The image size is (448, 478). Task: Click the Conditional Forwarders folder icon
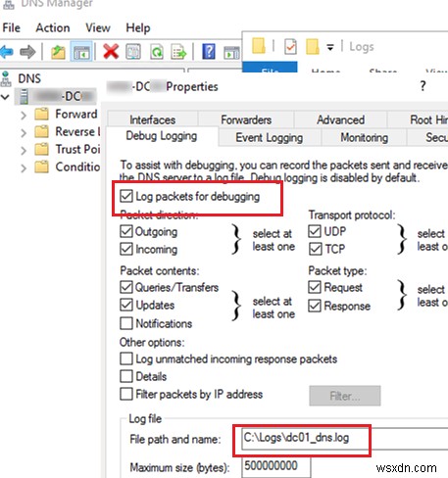click(x=41, y=167)
